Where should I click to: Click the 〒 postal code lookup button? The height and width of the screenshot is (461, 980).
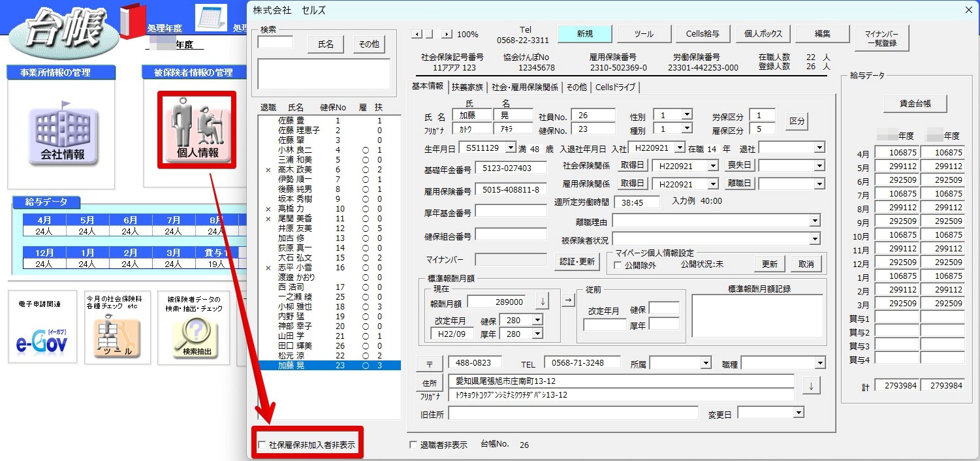(x=429, y=362)
